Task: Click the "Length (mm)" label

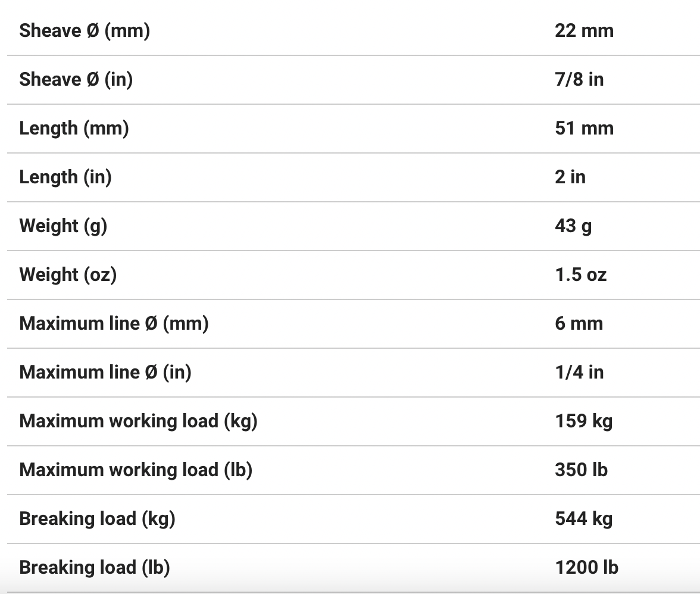Action: tap(74, 128)
